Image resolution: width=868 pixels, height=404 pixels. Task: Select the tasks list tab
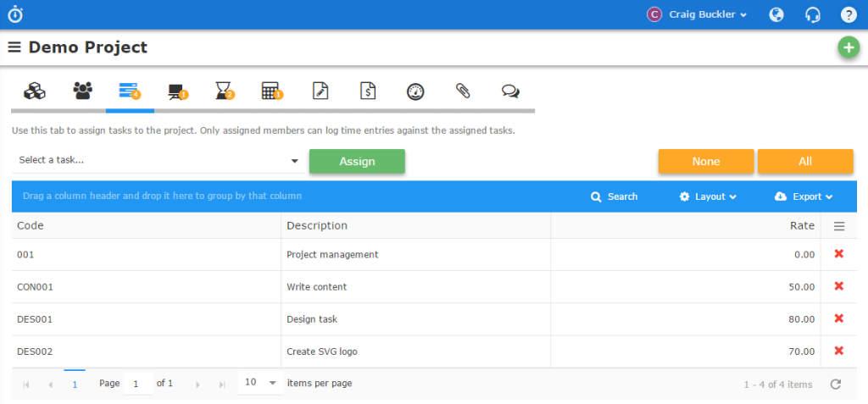tap(130, 91)
